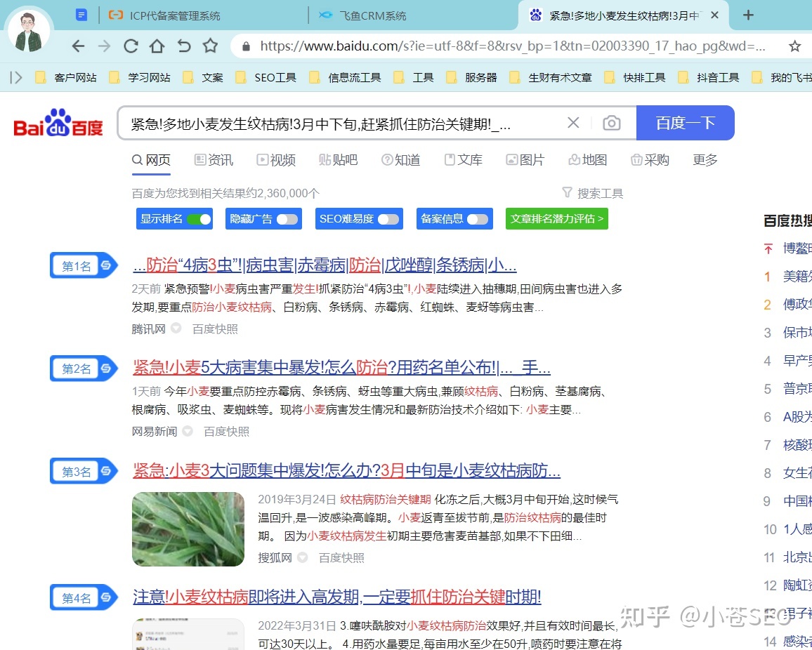Click the Baidu logo
This screenshot has width=812, height=650.
point(58,124)
